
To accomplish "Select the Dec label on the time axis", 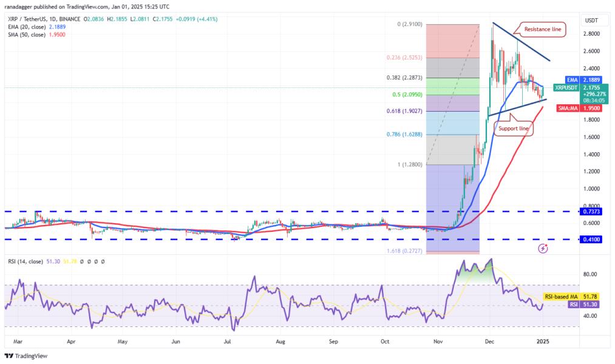I will 490,342.
